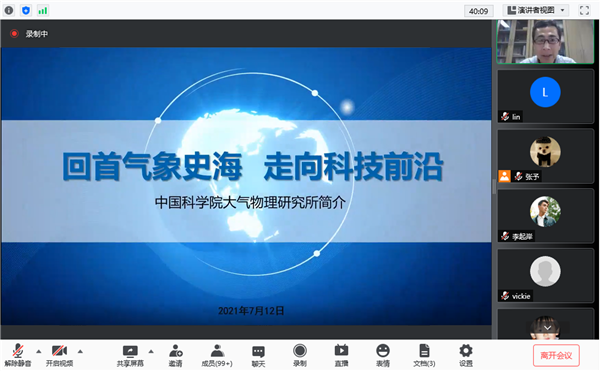Open the 成员(99+) participants list
The image size is (600, 371).
click(217, 356)
